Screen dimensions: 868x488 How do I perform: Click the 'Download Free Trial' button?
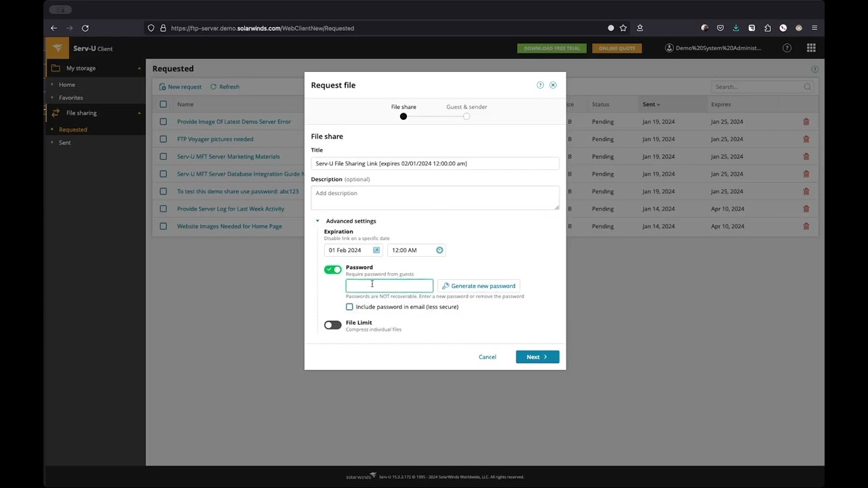click(552, 48)
